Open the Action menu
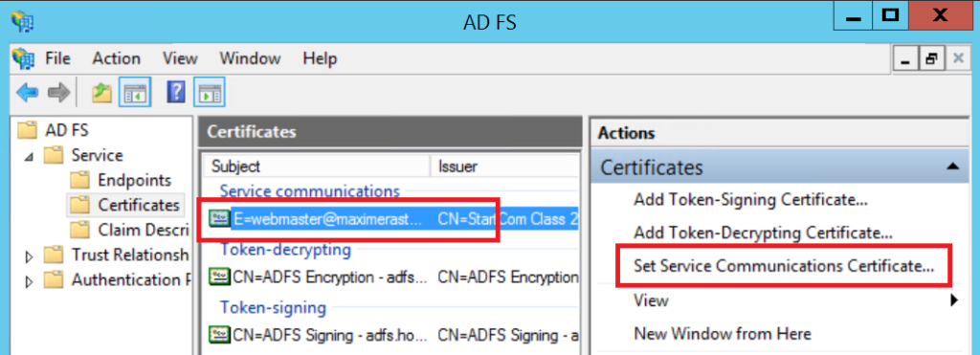The height and width of the screenshot is (355, 980). pyautogui.click(x=116, y=58)
